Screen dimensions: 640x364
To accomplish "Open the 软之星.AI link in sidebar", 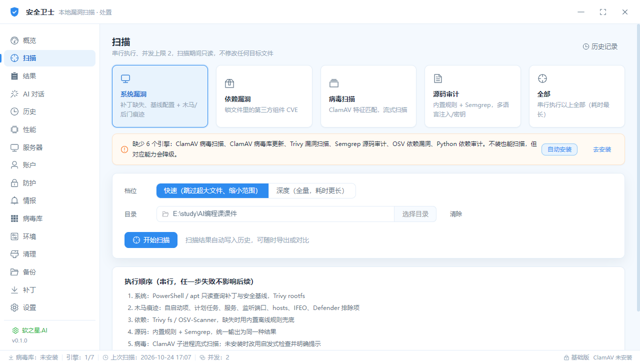I will (30, 330).
